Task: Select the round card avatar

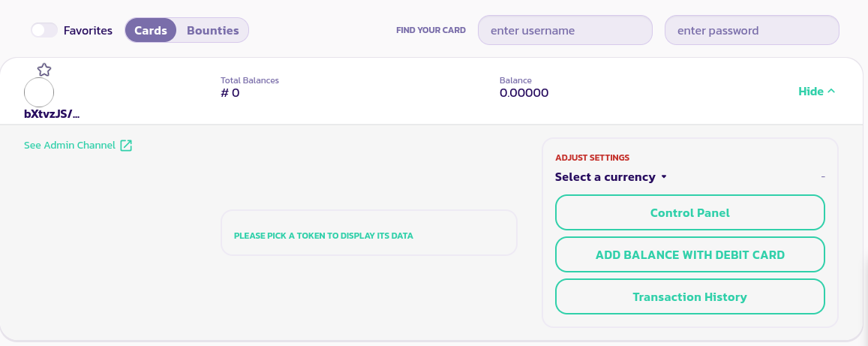Action: tap(39, 92)
